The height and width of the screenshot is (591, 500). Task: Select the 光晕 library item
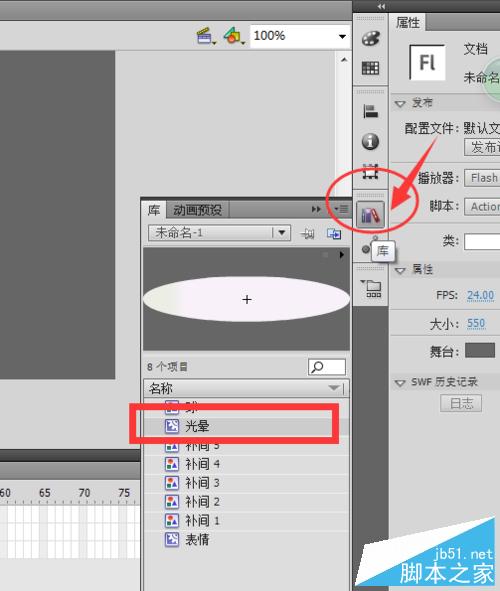pos(246,426)
